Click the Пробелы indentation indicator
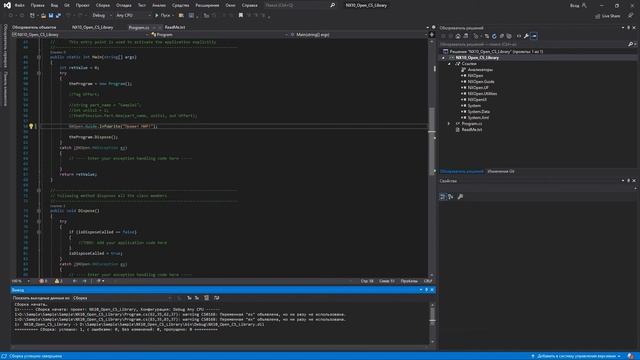The width and height of the screenshot is (640, 360). pos(409,281)
